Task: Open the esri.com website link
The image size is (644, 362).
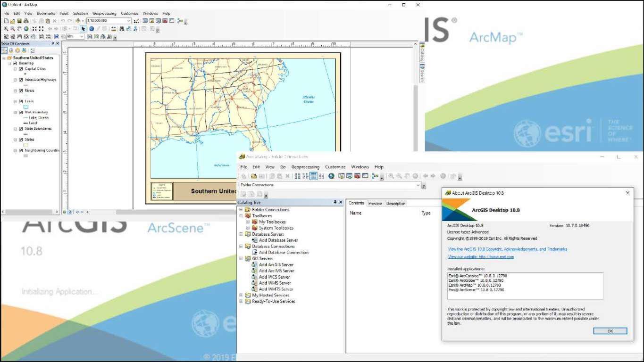Action: 481,257
